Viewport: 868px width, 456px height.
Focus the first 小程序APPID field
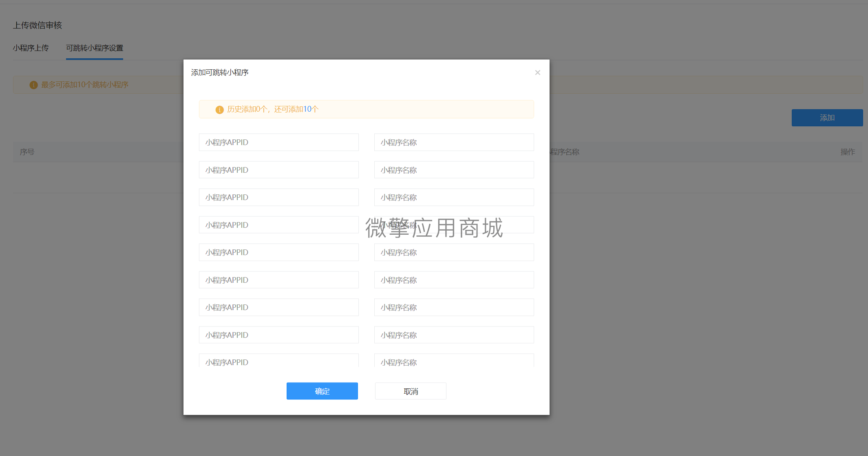coord(279,142)
